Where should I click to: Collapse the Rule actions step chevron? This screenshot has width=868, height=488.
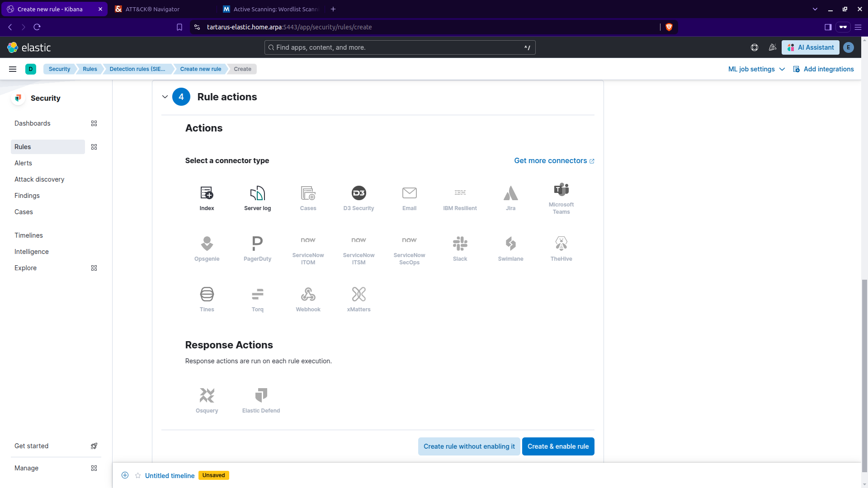pos(165,97)
